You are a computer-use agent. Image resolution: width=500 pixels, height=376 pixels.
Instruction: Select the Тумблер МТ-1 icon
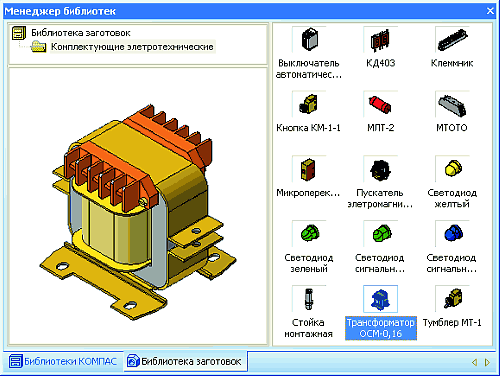(x=452, y=299)
